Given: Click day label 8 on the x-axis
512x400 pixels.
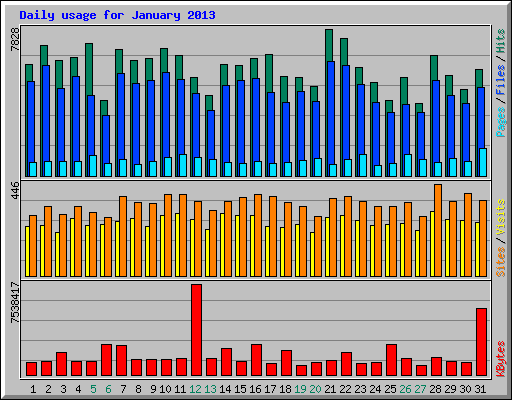Looking at the screenshot, I should [x=138, y=389].
